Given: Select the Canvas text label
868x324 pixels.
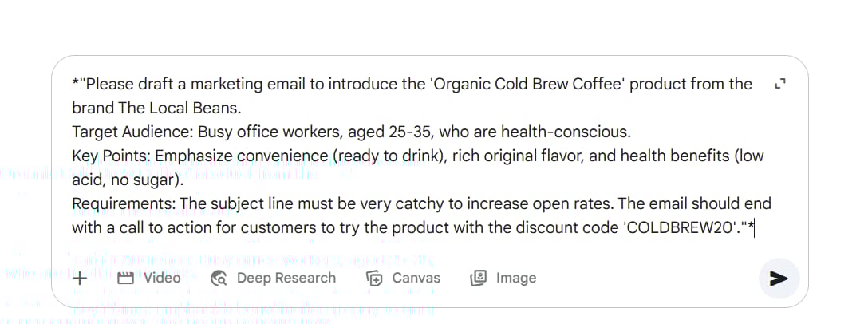Looking at the screenshot, I should pos(416,278).
